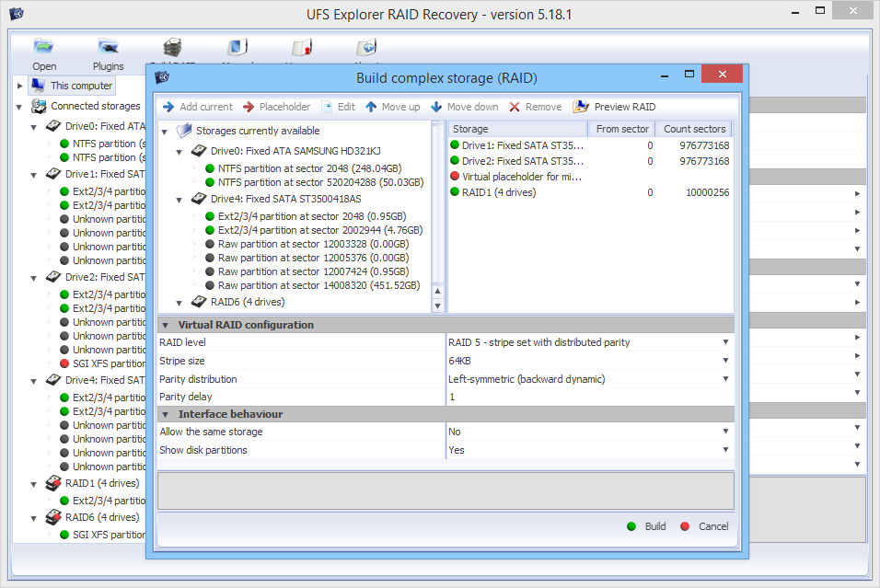Toggle the Show disk partitions setting
Image resolution: width=880 pixels, height=588 pixels.
[725, 450]
